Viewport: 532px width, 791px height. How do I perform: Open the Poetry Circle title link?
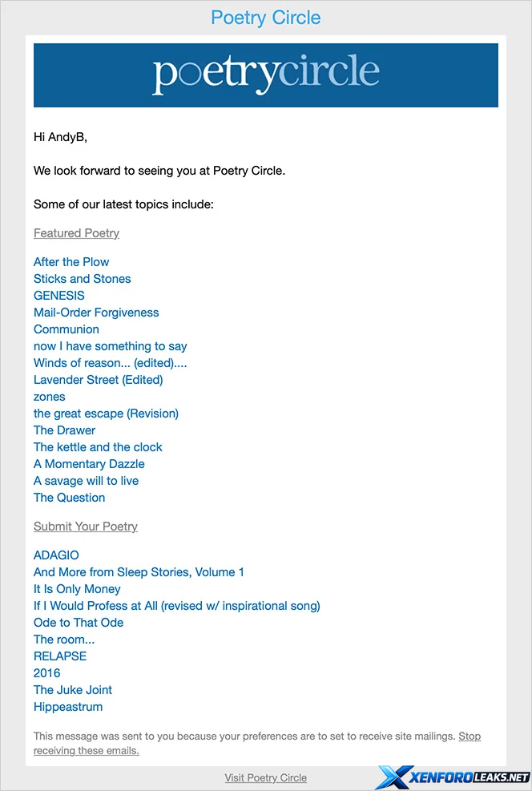click(x=265, y=18)
